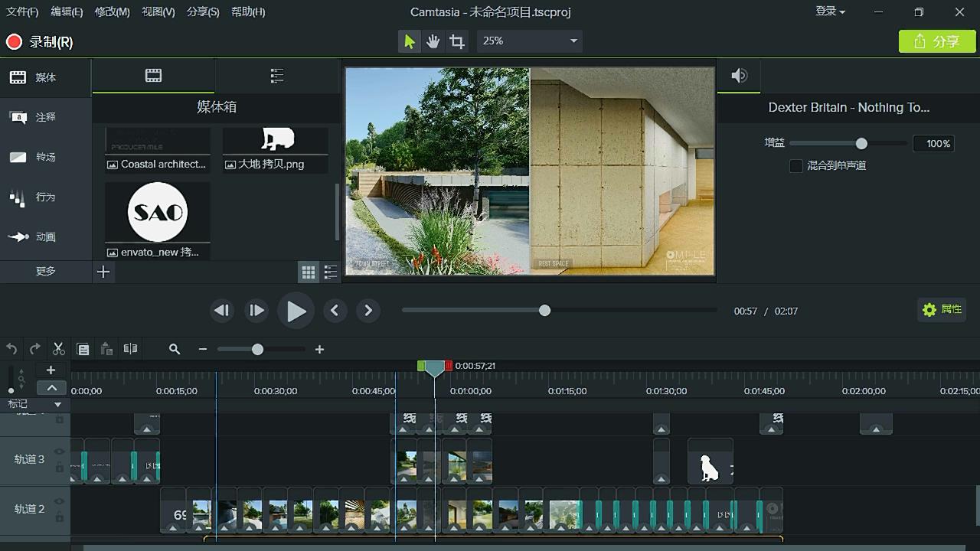Screen dimensions: 980x551
Task: Expand the 标记 marker dropdown arrow
Action: click(x=57, y=404)
